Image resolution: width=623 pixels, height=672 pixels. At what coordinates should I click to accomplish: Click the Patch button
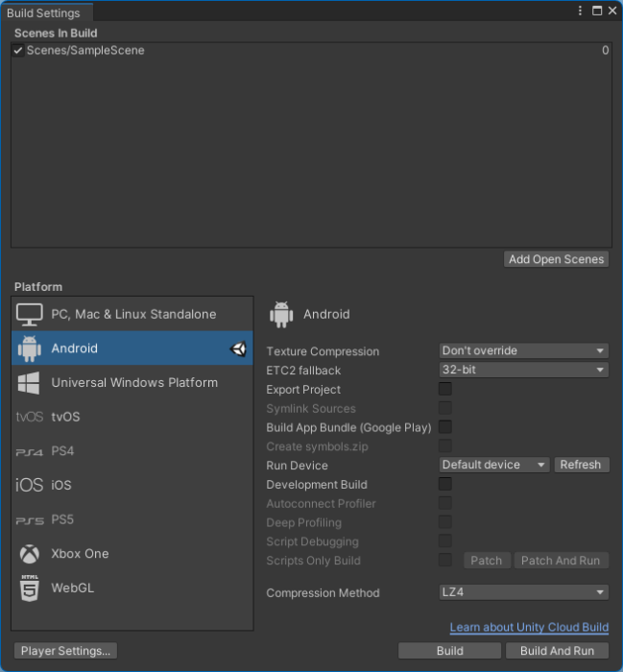(487, 561)
